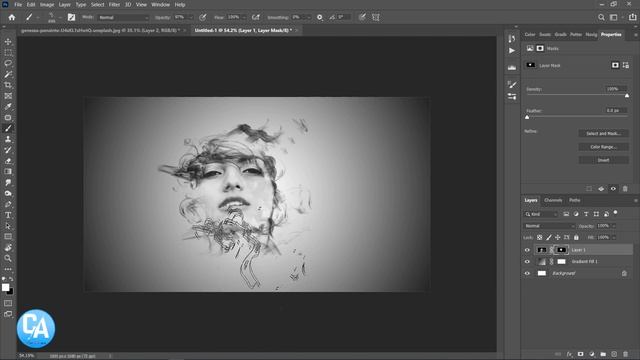Screen dimensions: 640x360
Task: Toggle visibility of Layer 1
Action: [x=527, y=250]
